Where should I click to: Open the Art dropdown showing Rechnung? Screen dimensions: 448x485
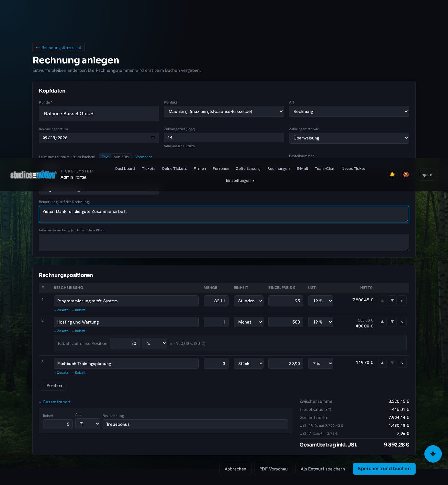click(349, 111)
